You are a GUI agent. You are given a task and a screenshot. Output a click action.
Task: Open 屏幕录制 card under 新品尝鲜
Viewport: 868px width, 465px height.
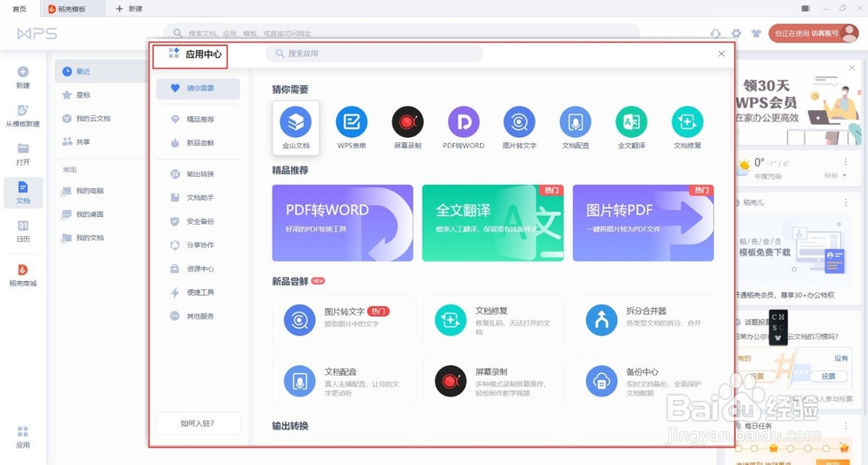493,381
